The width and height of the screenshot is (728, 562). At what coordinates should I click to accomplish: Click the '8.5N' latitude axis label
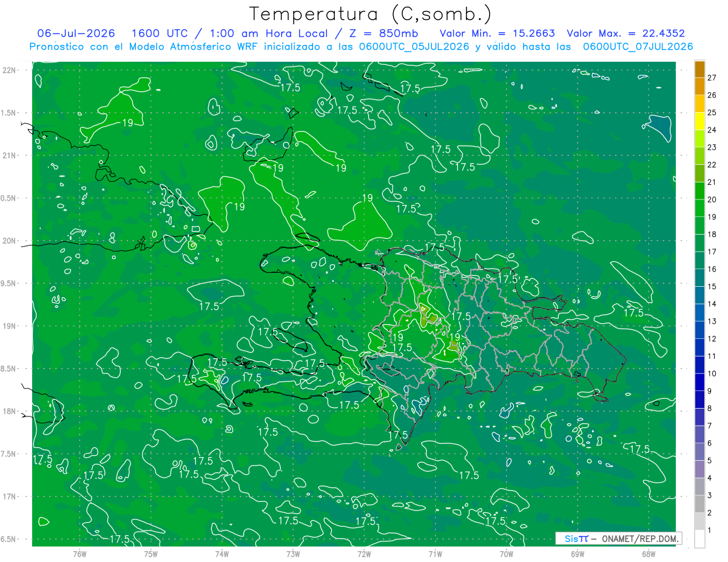[8, 369]
